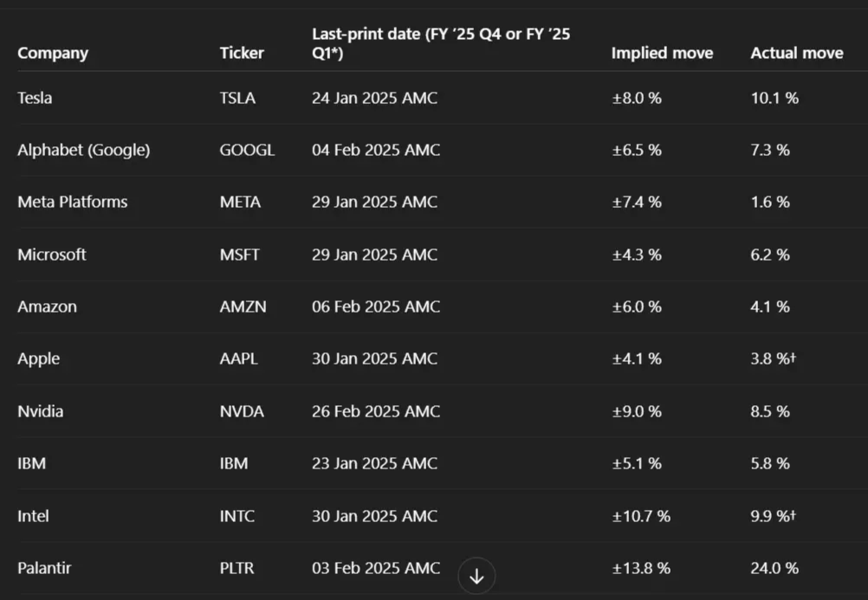Click the ±10.7 % implied move value
Viewport: 868px width, 600px height.
[641, 516]
